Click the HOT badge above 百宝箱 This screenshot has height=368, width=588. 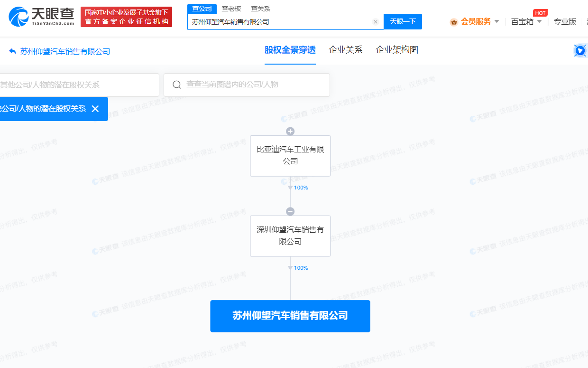[x=540, y=13]
